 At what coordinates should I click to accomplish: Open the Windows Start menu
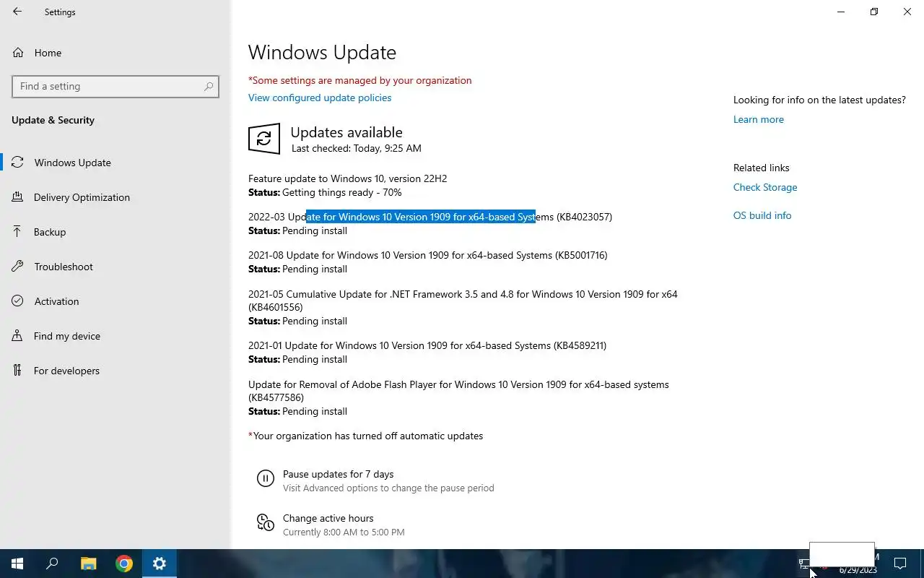click(17, 564)
